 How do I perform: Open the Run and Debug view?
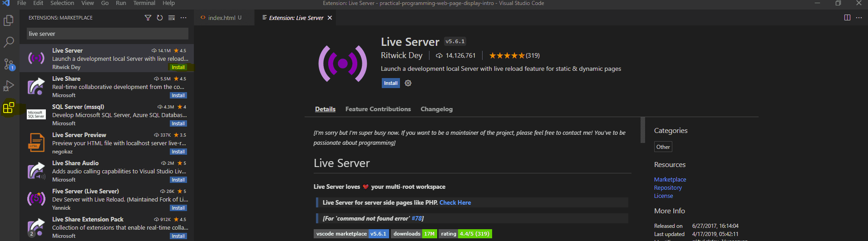[9, 85]
